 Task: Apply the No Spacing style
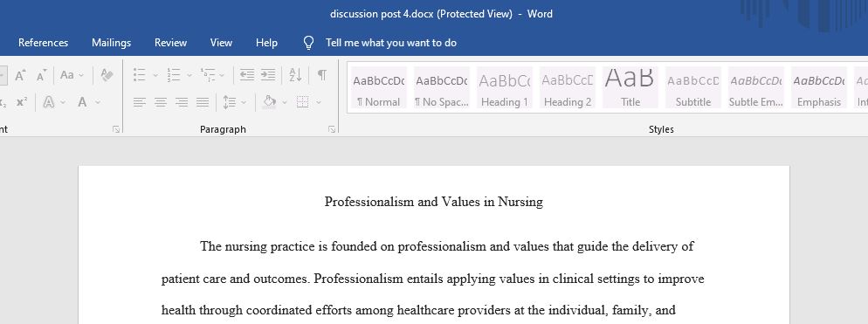click(x=442, y=87)
